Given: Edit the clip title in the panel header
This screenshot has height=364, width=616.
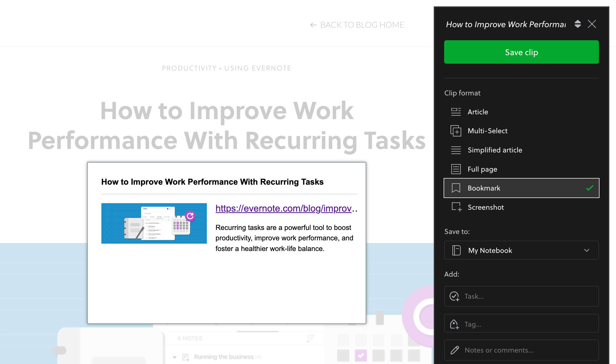Looking at the screenshot, I should pyautogui.click(x=506, y=24).
